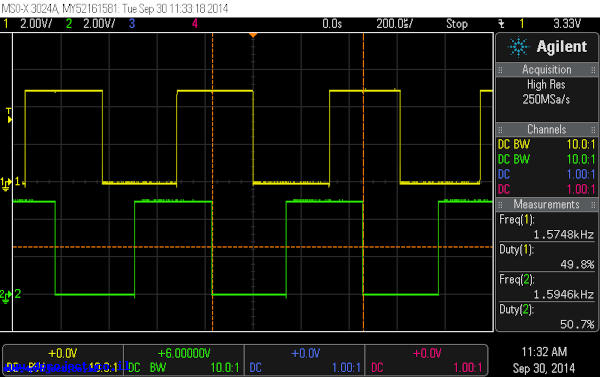
Task: Click channel 2 ground reference marker
Action: (5, 296)
